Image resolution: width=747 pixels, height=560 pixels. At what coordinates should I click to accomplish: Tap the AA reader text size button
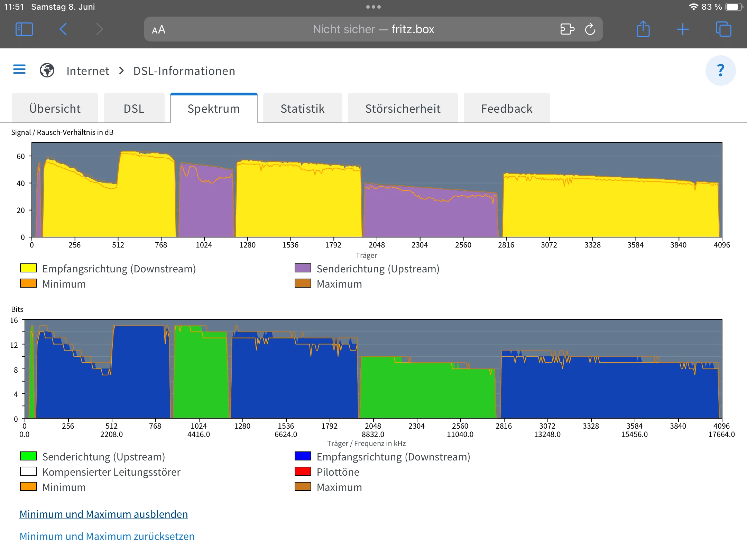pyautogui.click(x=159, y=30)
